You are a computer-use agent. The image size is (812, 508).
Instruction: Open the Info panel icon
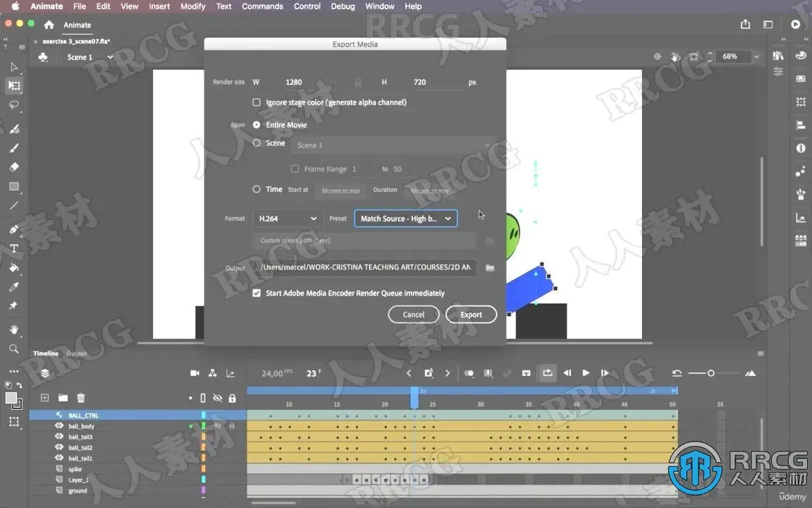(x=801, y=148)
